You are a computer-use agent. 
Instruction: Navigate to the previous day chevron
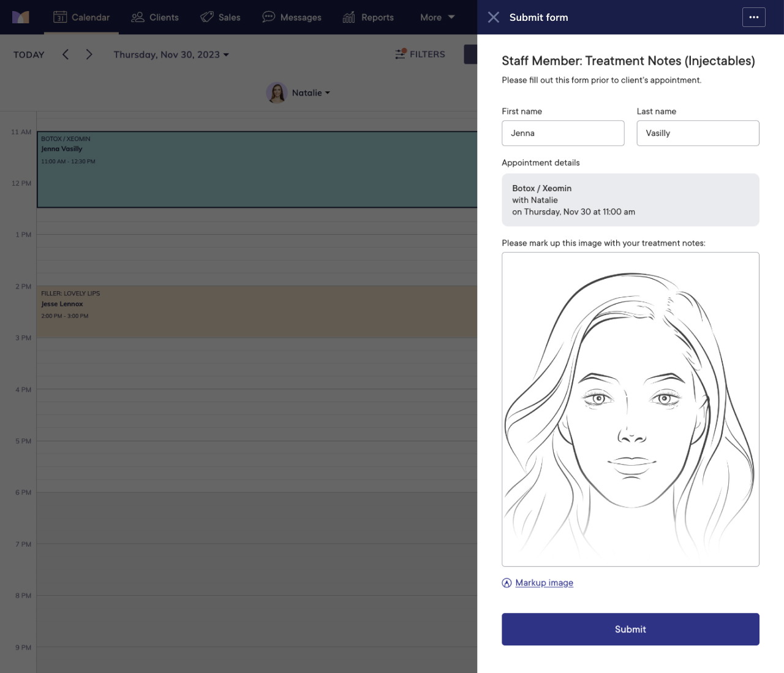pyautogui.click(x=65, y=54)
